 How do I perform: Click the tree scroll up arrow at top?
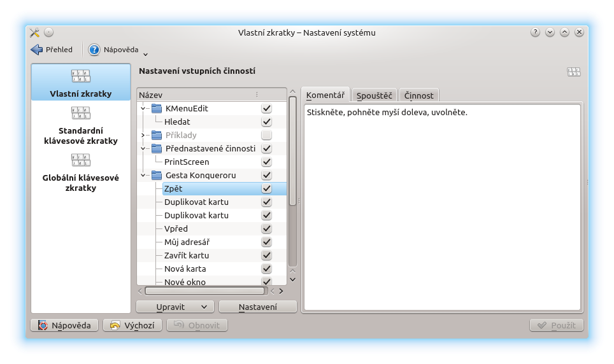292,92
